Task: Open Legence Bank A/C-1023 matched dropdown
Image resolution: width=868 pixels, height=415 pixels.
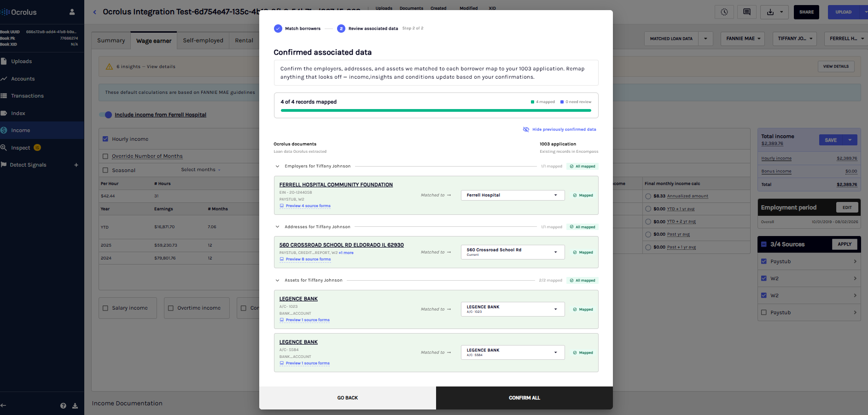Action: coord(513,309)
